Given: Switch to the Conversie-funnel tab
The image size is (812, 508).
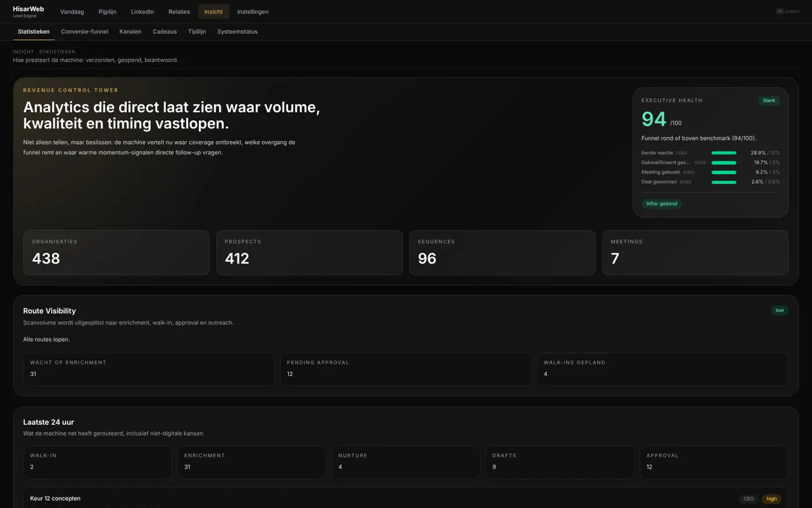Looking at the screenshot, I should pyautogui.click(x=85, y=32).
